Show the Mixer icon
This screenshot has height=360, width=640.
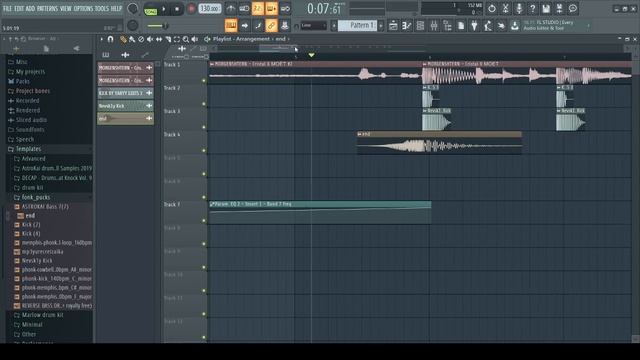pyautogui.click(x=434, y=26)
